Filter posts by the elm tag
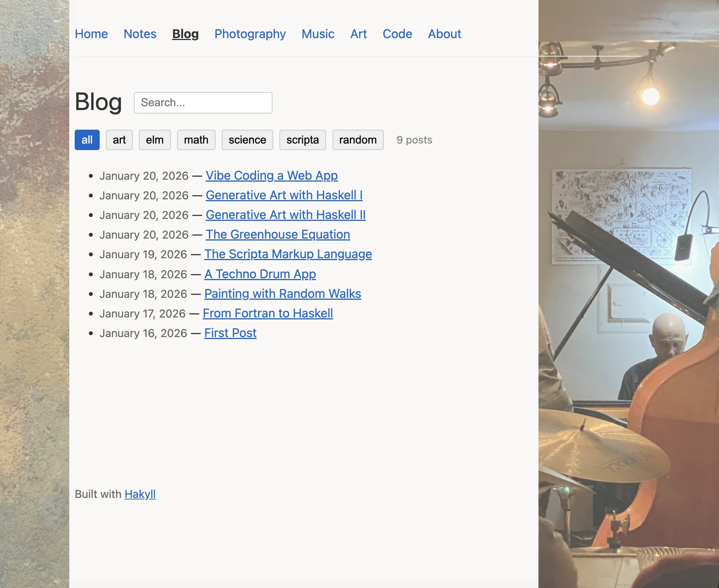The width and height of the screenshot is (719, 588). pyautogui.click(x=155, y=140)
